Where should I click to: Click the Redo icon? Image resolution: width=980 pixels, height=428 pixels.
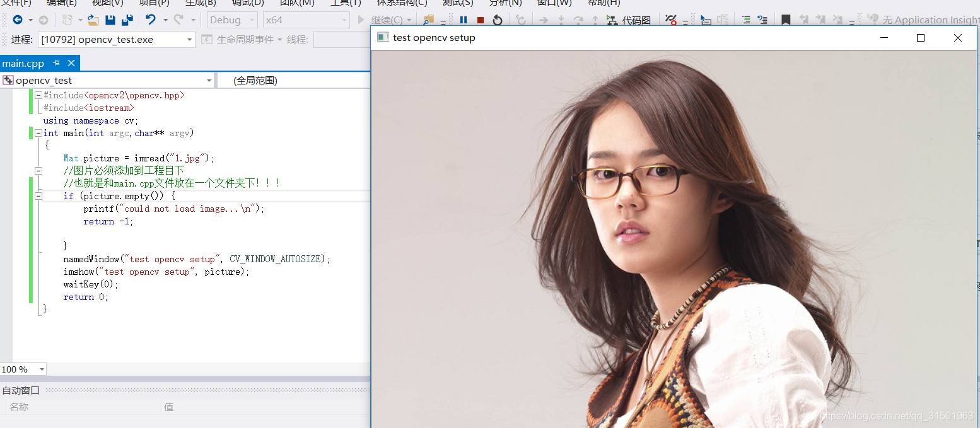[178, 20]
